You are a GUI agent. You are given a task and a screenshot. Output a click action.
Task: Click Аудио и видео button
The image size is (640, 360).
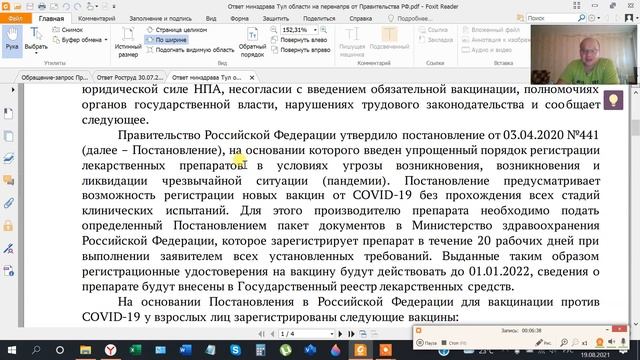[487, 50]
